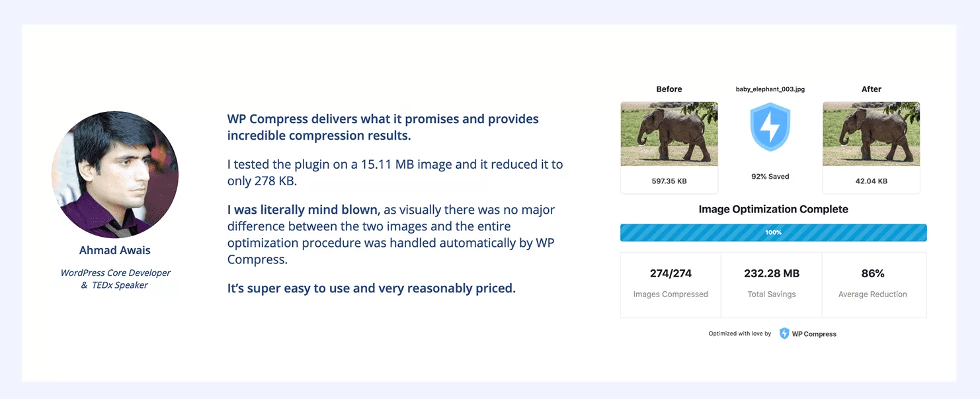
Task: Click the 232.28 MB Total Savings box
Action: [772, 285]
